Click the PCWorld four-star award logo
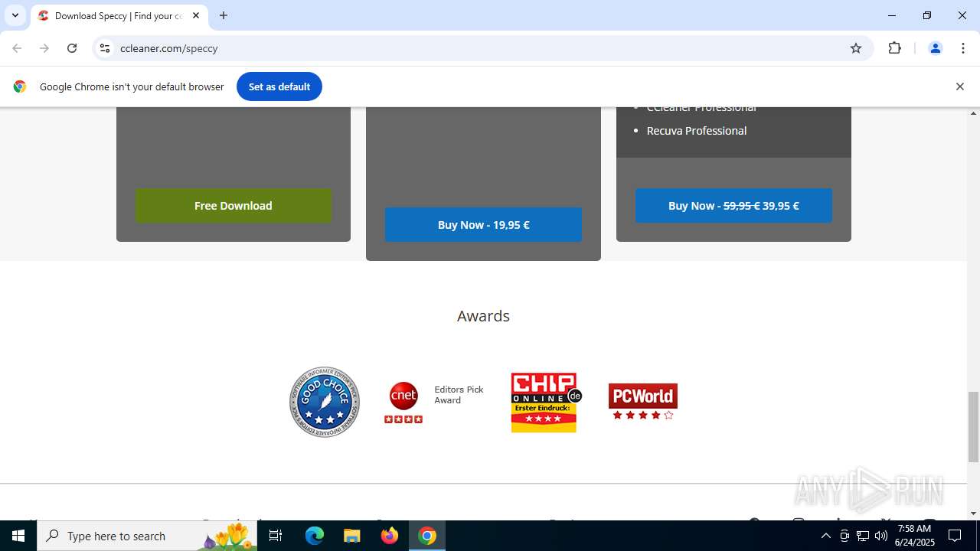 tap(643, 402)
